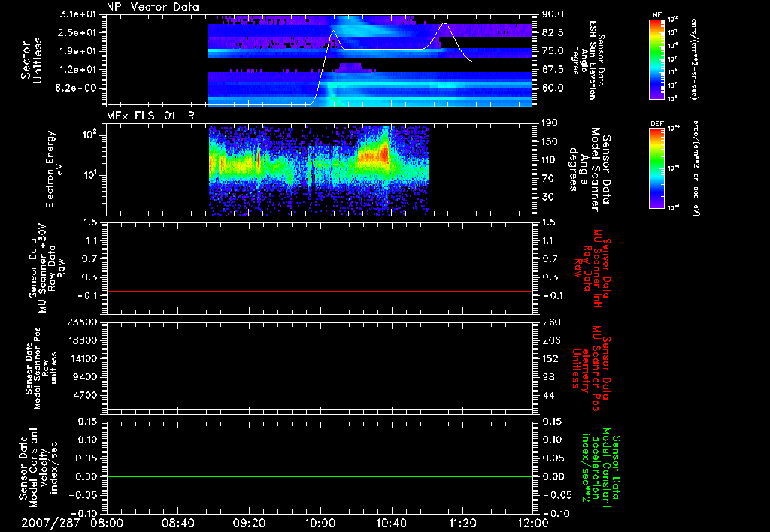Click the 9400 scanner position axis value

click(x=84, y=377)
